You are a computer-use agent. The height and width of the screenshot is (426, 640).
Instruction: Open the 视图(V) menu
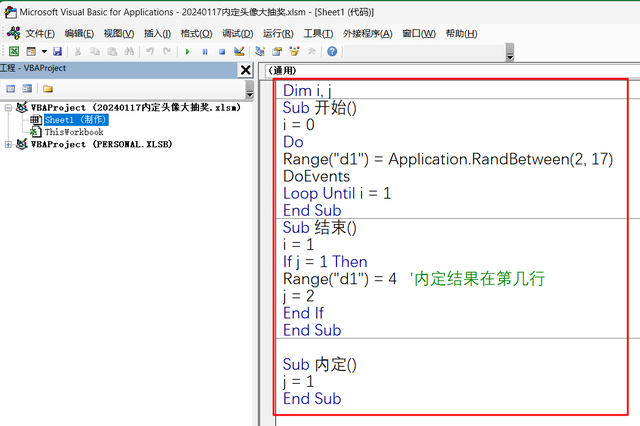(119, 33)
